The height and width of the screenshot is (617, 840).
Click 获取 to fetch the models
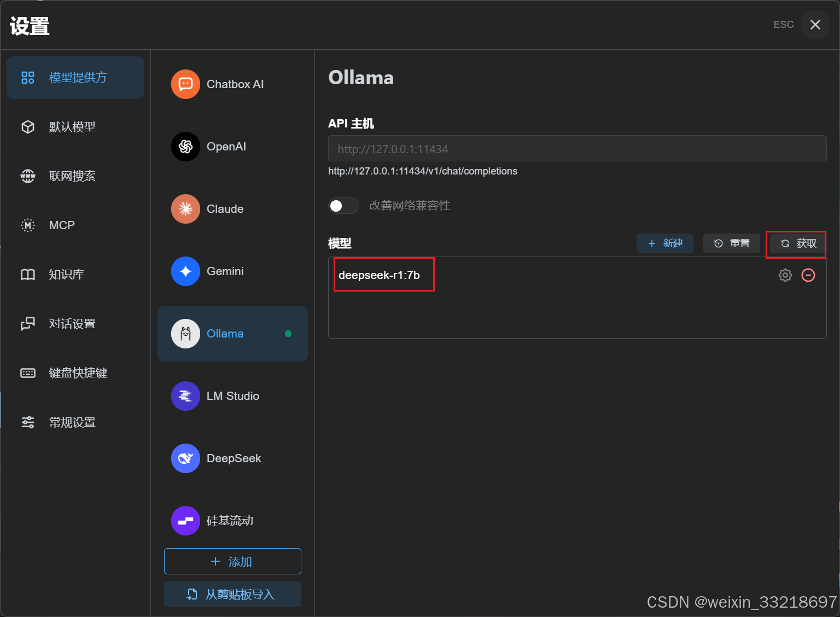click(798, 243)
